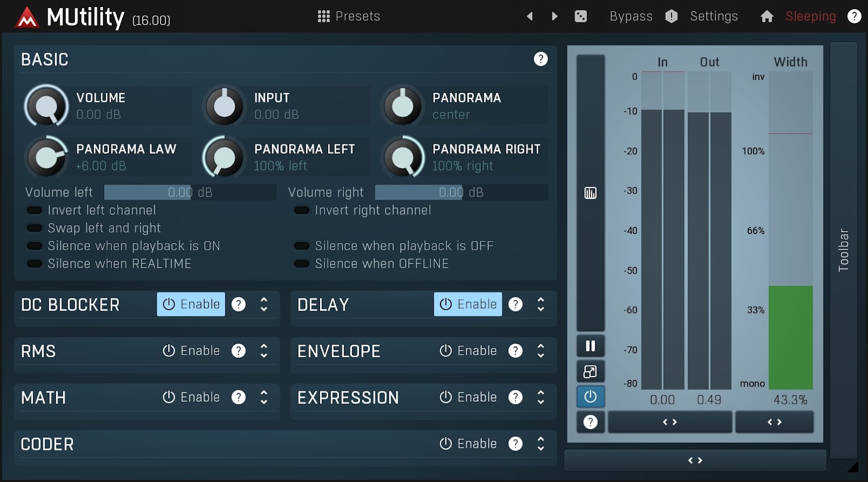Click the arrows button below In/Out meters
The image size is (868, 482).
[x=670, y=422]
